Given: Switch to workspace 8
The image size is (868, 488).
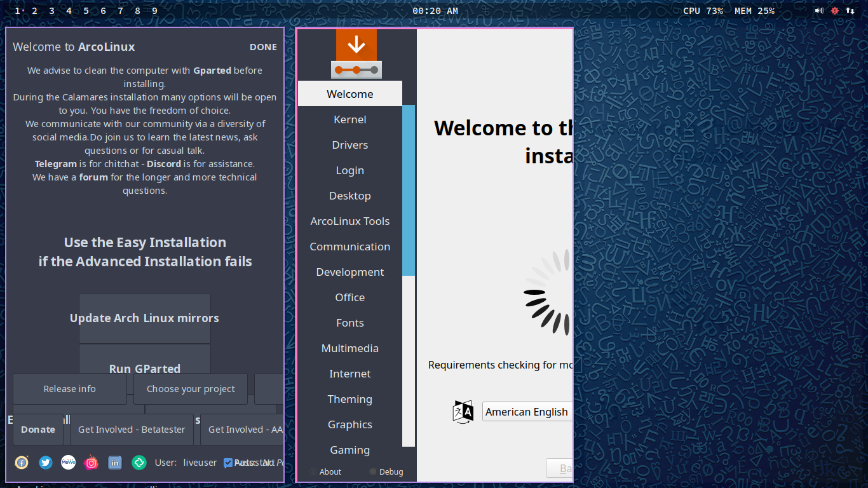Looking at the screenshot, I should 137,11.
